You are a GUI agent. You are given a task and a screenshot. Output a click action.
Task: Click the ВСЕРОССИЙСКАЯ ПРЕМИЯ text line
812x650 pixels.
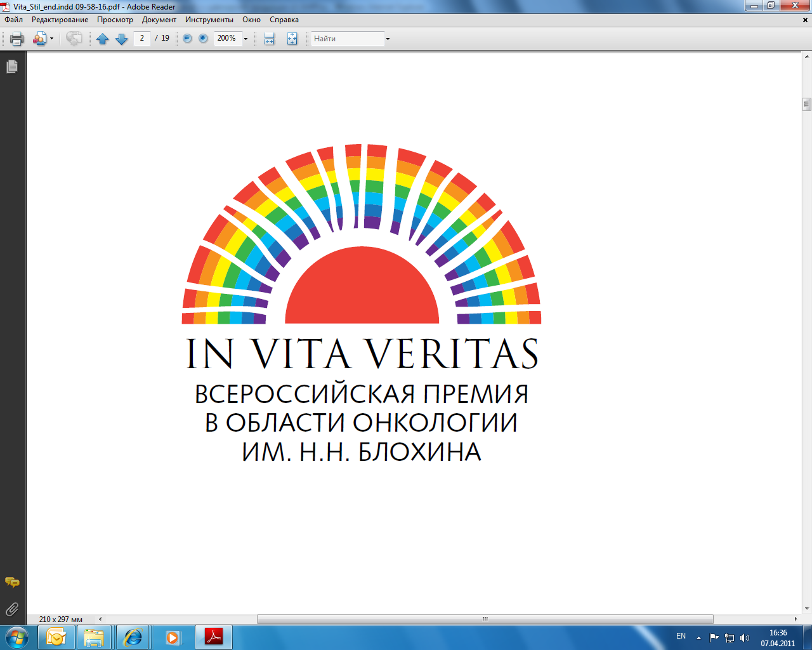tap(362, 394)
